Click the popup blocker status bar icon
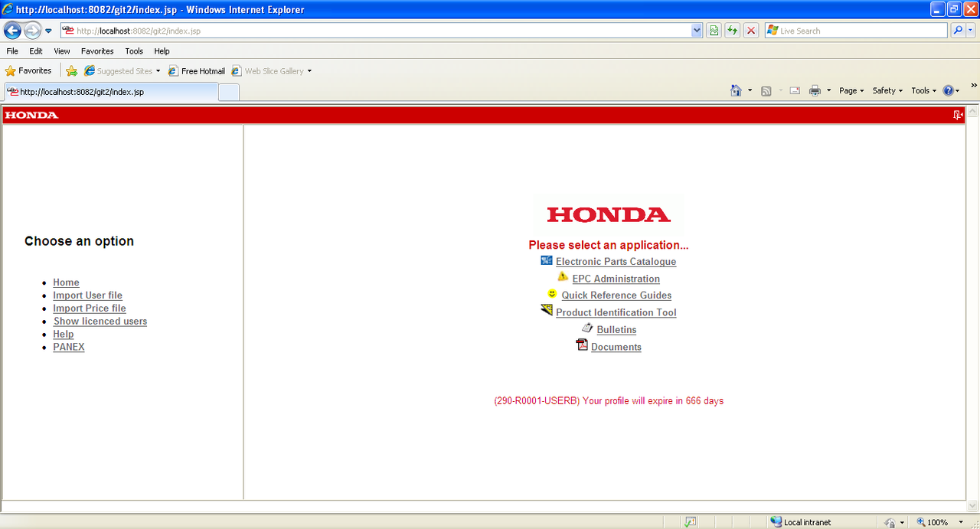Screen dimensions: 980x529 (691, 522)
